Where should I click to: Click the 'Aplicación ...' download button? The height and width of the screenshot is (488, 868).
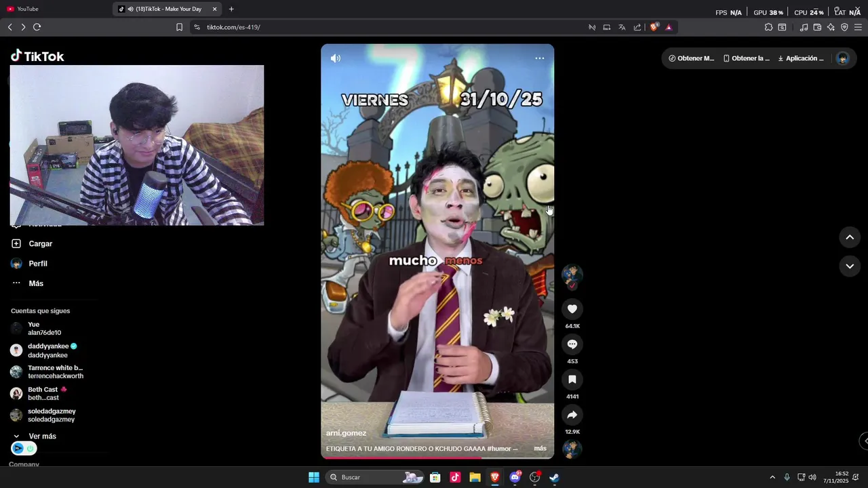click(801, 58)
